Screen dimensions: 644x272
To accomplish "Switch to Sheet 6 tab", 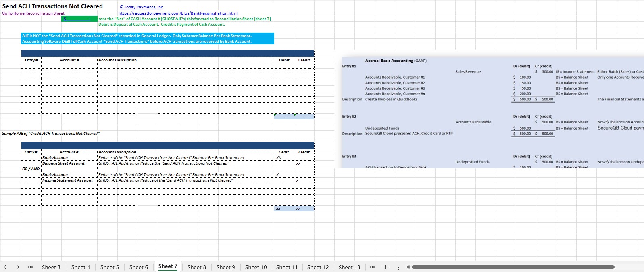I will [139, 267].
